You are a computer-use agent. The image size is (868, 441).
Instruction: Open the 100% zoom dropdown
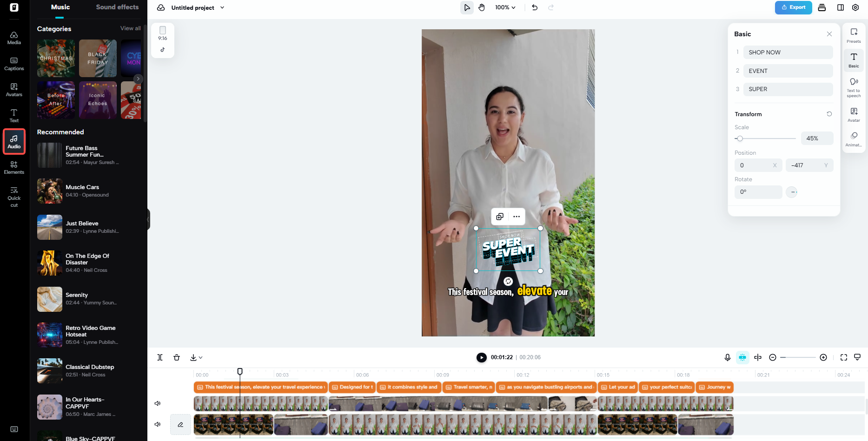click(x=505, y=7)
